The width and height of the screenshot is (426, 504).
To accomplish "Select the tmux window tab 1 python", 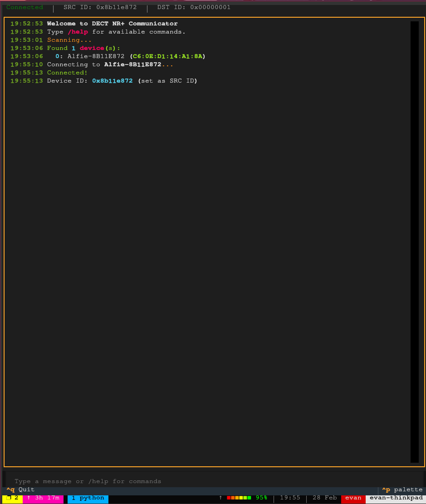I will click(88, 498).
